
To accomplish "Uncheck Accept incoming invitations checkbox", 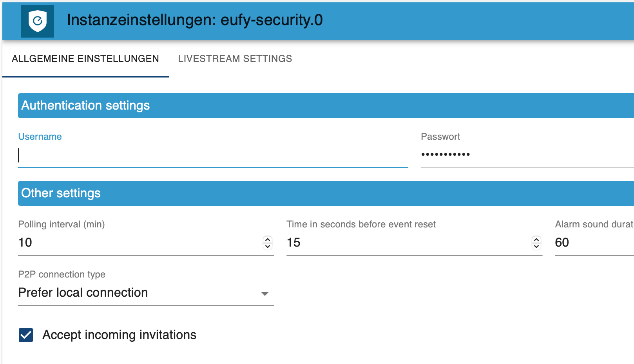I will [26, 335].
